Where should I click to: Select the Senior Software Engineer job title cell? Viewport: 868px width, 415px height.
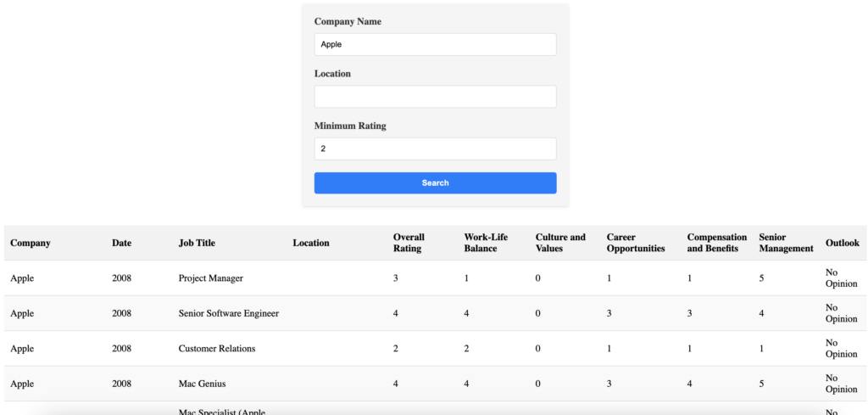229,314
